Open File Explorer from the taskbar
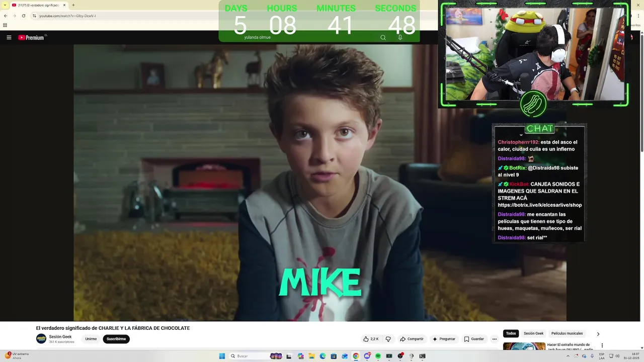644x362 pixels. 311,356
